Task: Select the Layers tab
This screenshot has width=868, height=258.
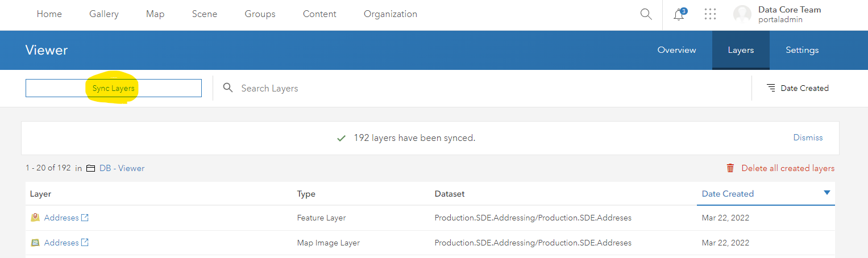Action: pyautogui.click(x=741, y=50)
